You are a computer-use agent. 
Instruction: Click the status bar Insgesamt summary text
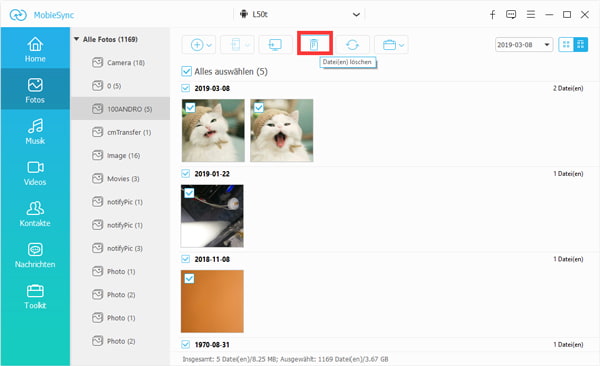pos(285,359)
